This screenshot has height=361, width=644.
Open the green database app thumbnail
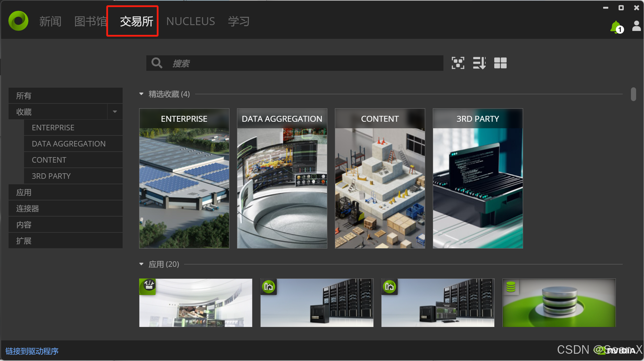tap(559, 303)
